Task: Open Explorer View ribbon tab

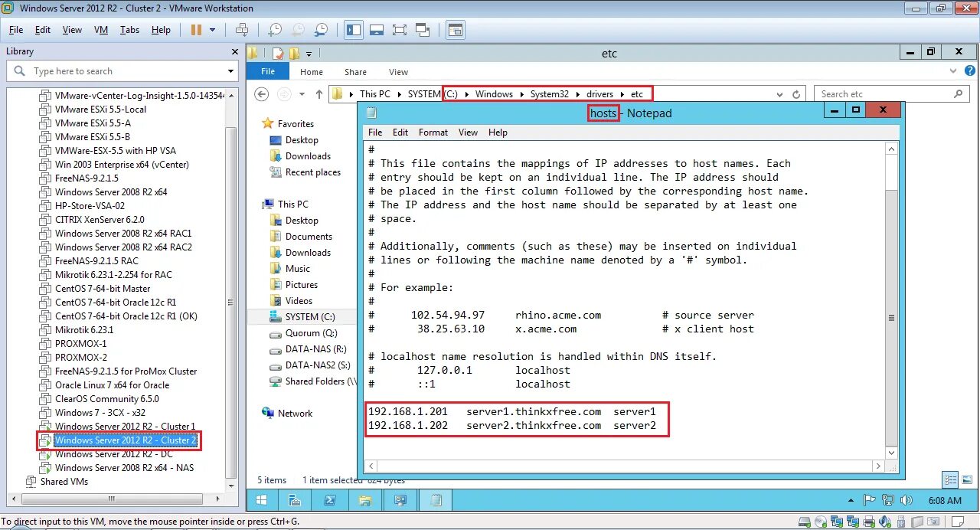Action: point(398,72)
